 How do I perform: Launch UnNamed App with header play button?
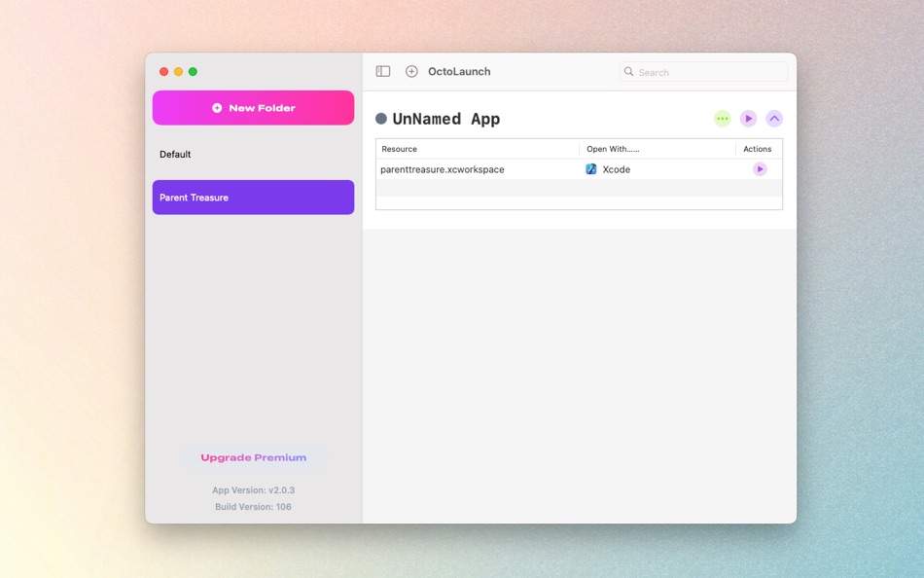click(x=748, y=119)
